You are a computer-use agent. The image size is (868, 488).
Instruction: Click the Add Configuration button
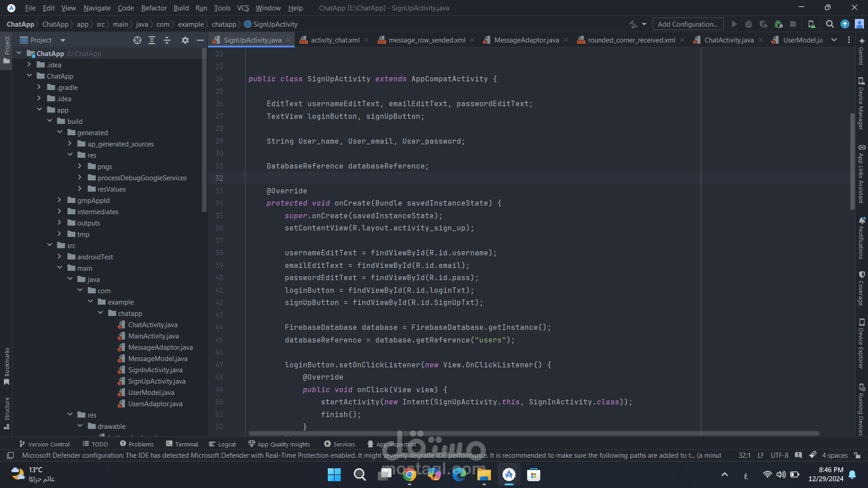(688, 24)
